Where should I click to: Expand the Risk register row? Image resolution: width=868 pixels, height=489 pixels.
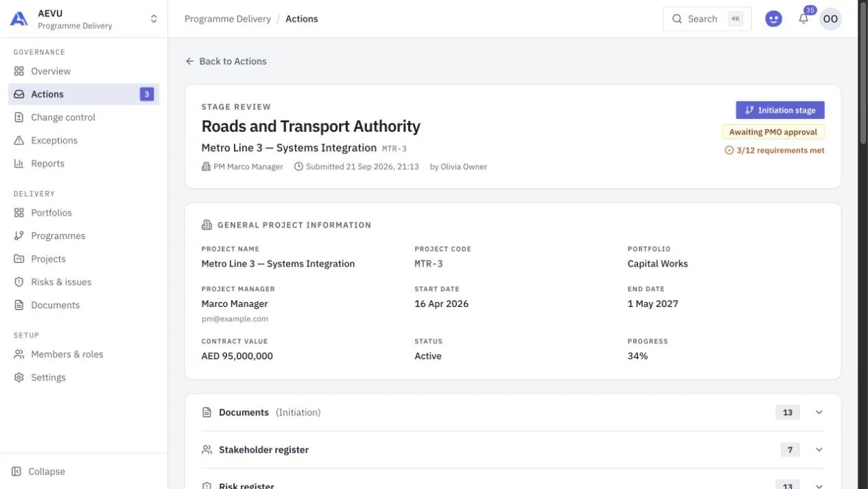pos(513,484)
